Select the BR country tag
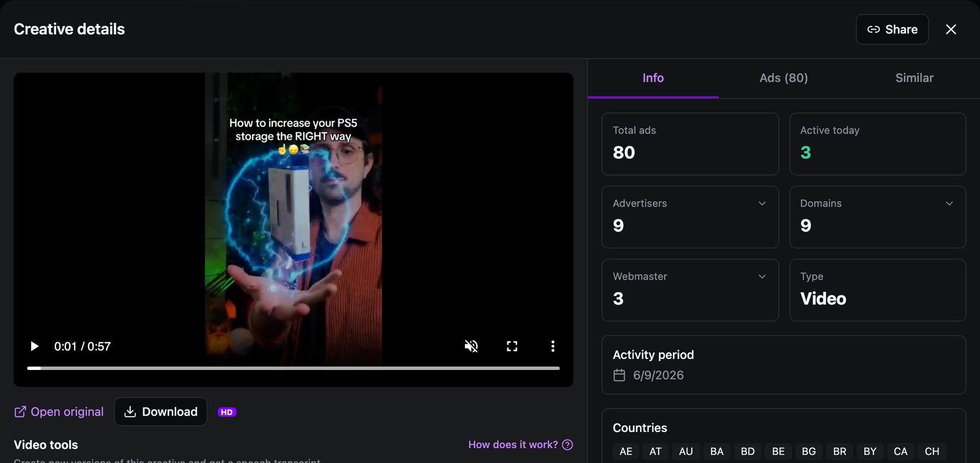The width and height of the screenshot is (980, 463). [x=840, y=452]
